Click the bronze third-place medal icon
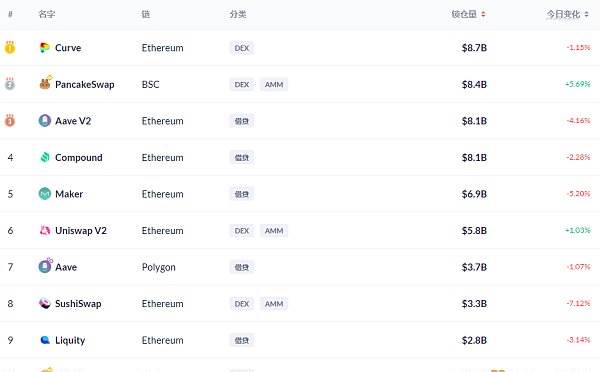 10,121
